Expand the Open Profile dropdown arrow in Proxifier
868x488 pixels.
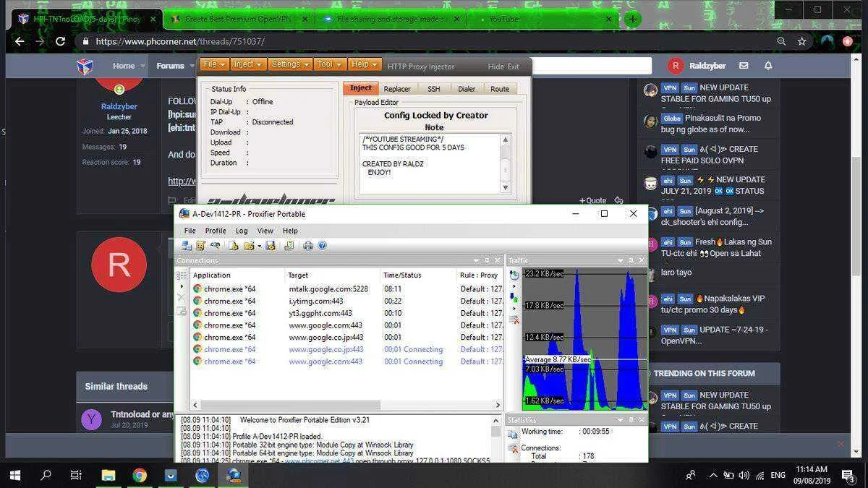click(x=258, y=246)
